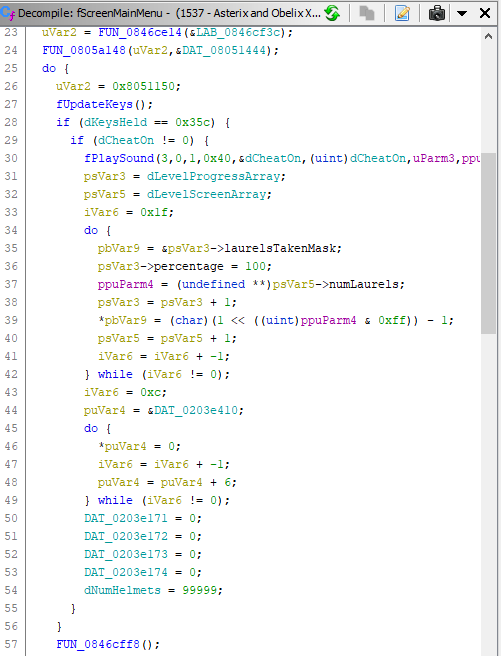Select DAT_08051444 reference on line 24
The height and width of the screenshot is (656, 501).
(x=224, y=50)
